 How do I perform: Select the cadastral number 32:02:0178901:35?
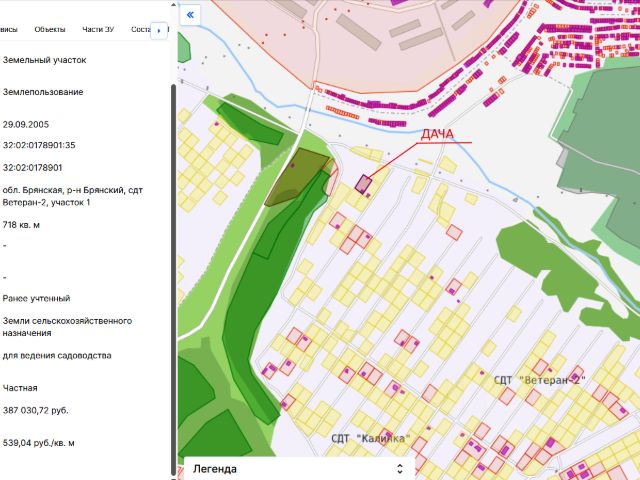point(39,145)
